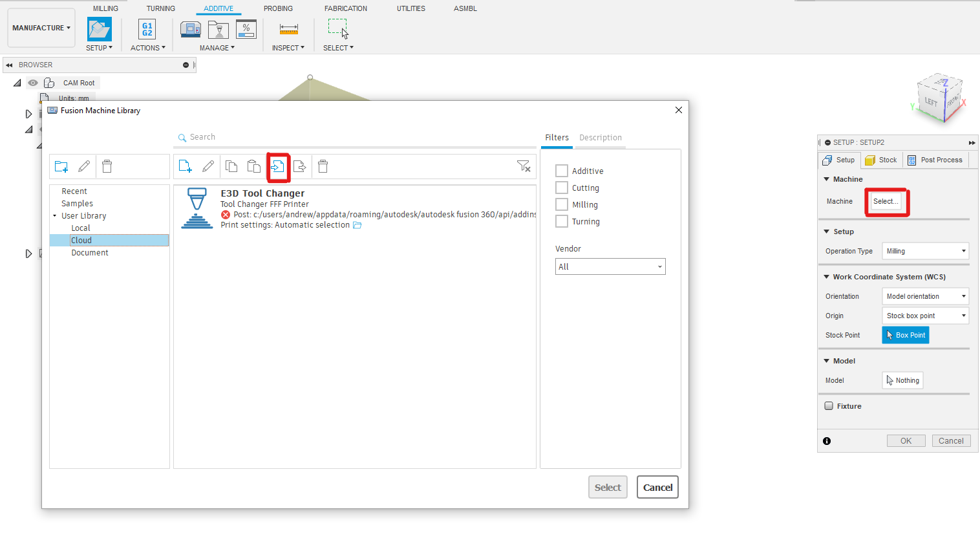
Task: Open the MANUFACTURE workspace dropdown
Action: pos(41,28)
